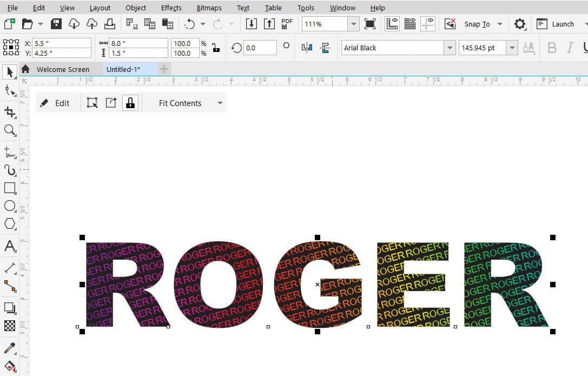Toggle the rulers visibility
Screen dimensions: 588x376
392,23
